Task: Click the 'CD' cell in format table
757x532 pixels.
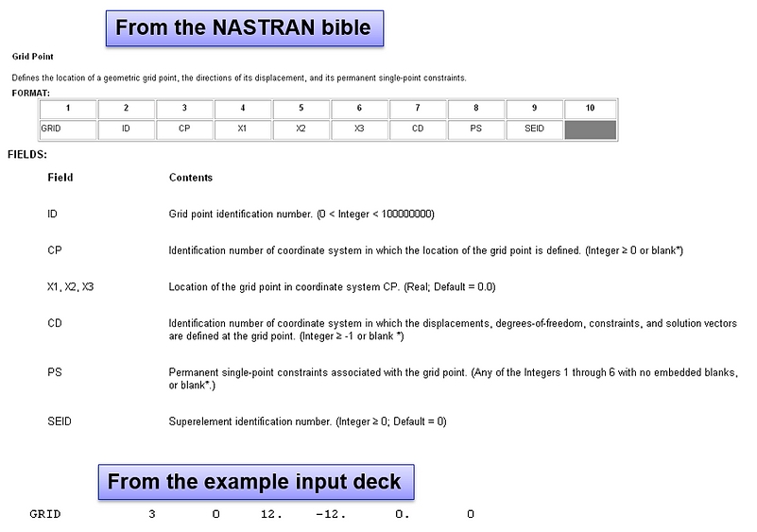Action: [418, 129]
